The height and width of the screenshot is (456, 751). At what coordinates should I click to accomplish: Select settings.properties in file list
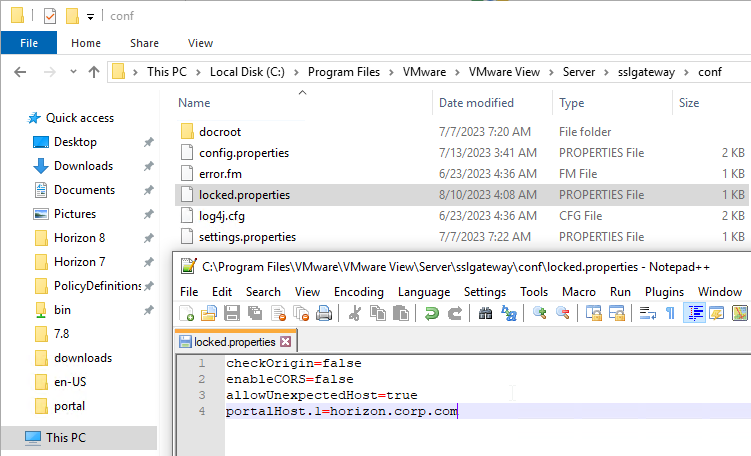[x=247, y=237]
